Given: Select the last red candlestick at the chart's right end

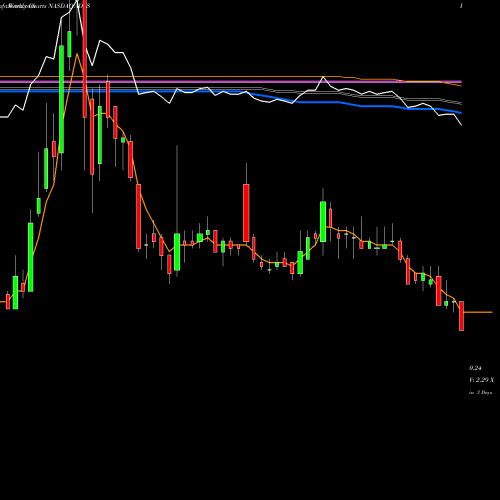Looking at the screenshot, I should coord(461,316).
